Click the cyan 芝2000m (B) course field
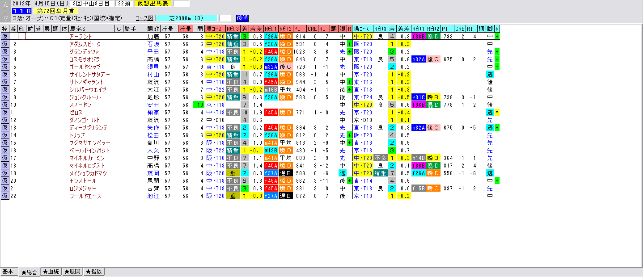The width and height of the screenshot is (644, 277). pos(187,18)
